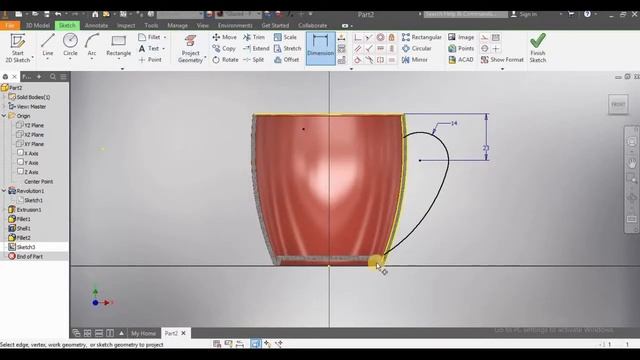640x360 pixels.
Task: Select the Offset tool
Action: 287,60
